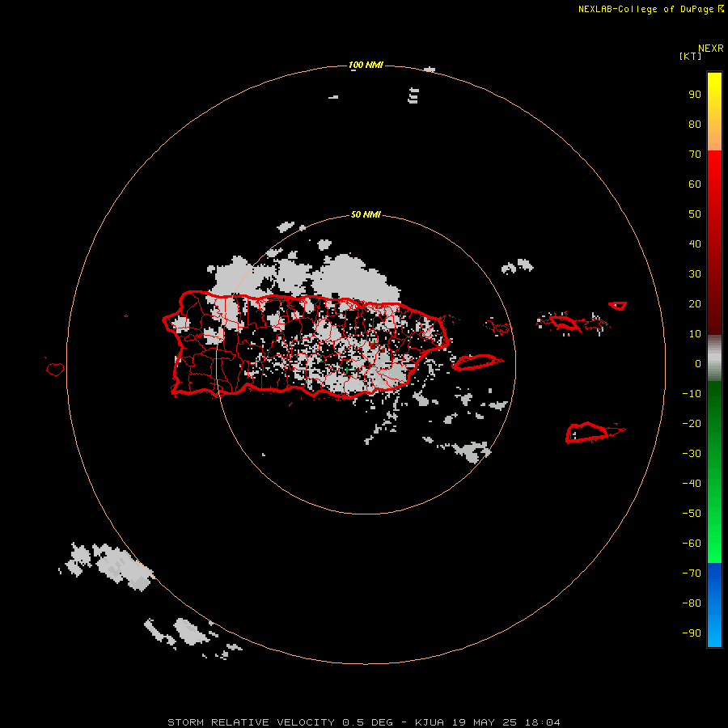Select the 30 value on the velocity scale
728x728 pixels.
(695, 274)
